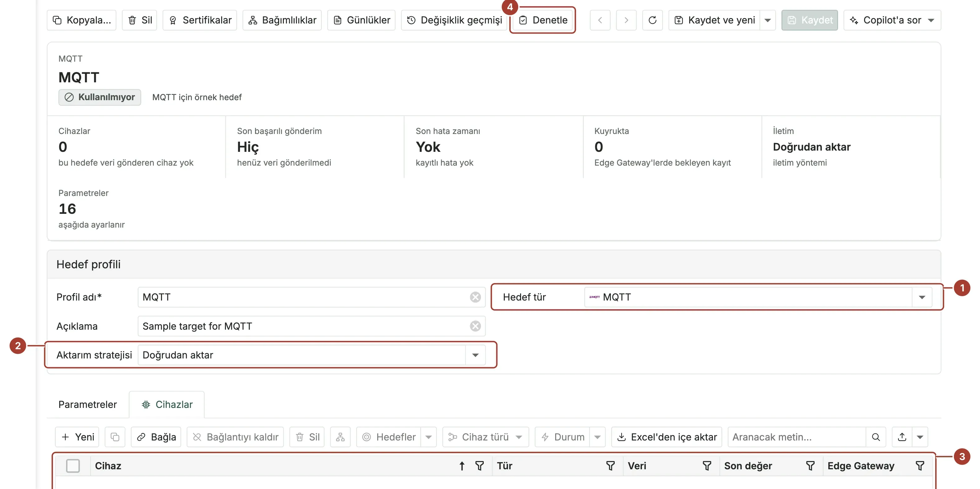This screenshot has height=489, width=980.
Task: Clear the Profil adı field
Action: click(475, 297)
